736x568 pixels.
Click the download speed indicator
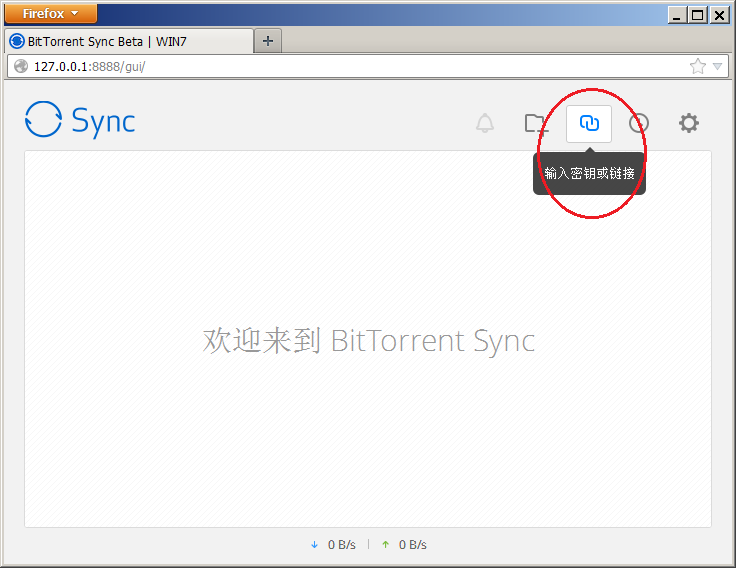(x=333, y=544)
